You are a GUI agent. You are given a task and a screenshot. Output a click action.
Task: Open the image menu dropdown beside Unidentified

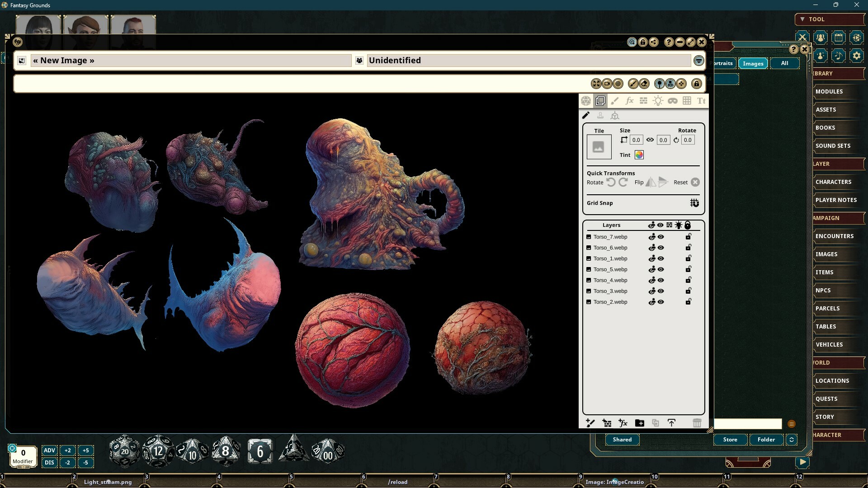pos(698,60)
